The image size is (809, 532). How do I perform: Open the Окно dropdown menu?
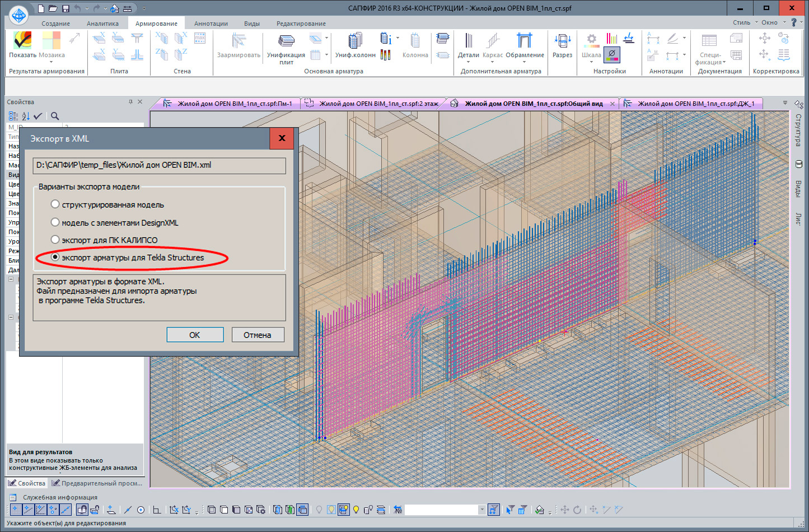(773, 22)
